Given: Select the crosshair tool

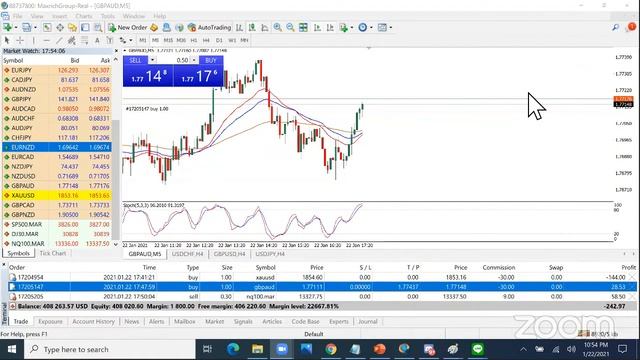Looking at the screenshot, I should tap(20, 40).
